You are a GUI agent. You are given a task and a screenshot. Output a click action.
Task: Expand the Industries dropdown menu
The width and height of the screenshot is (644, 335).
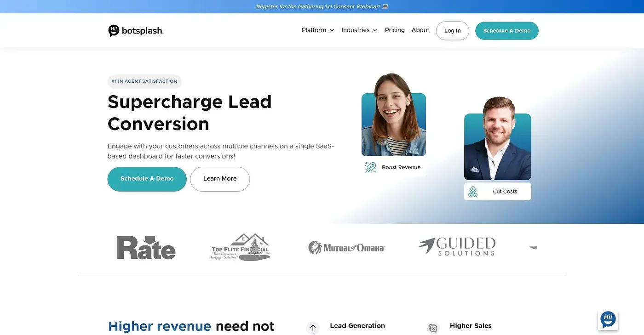359,30
